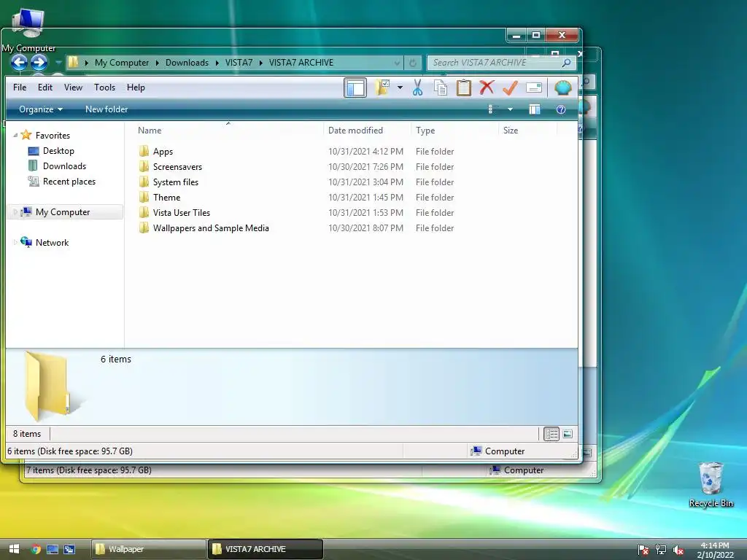The height and width of the screenshot is (560, 747).
Task: Click the envelope Email icon in toolbar
Action: coord(533,87)
